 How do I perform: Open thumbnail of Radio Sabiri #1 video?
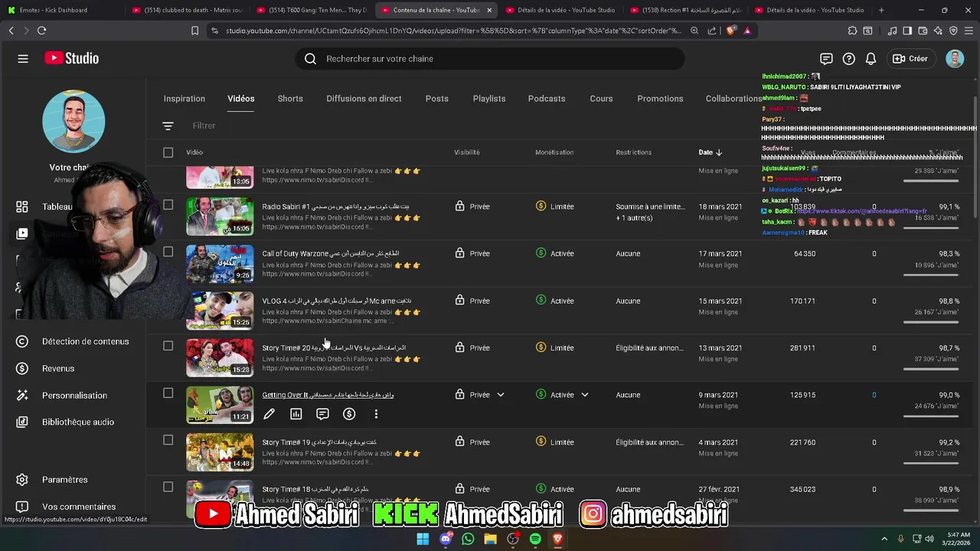220,216
